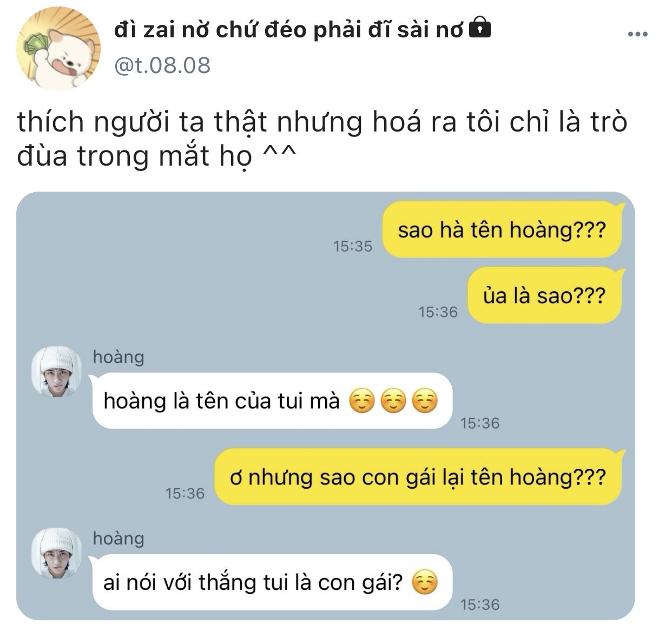
Task: Open the @t.08.08 username handle
Action: (162, 65)
